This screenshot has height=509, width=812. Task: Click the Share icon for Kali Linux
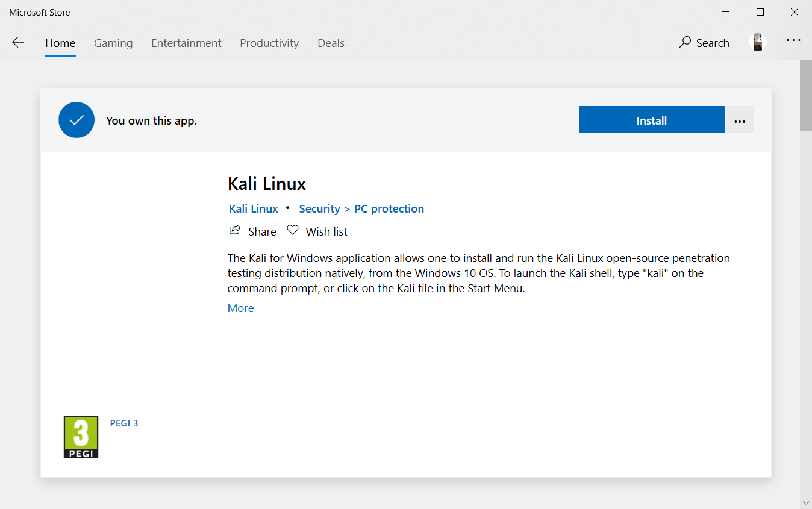click(x=235, y=230)
